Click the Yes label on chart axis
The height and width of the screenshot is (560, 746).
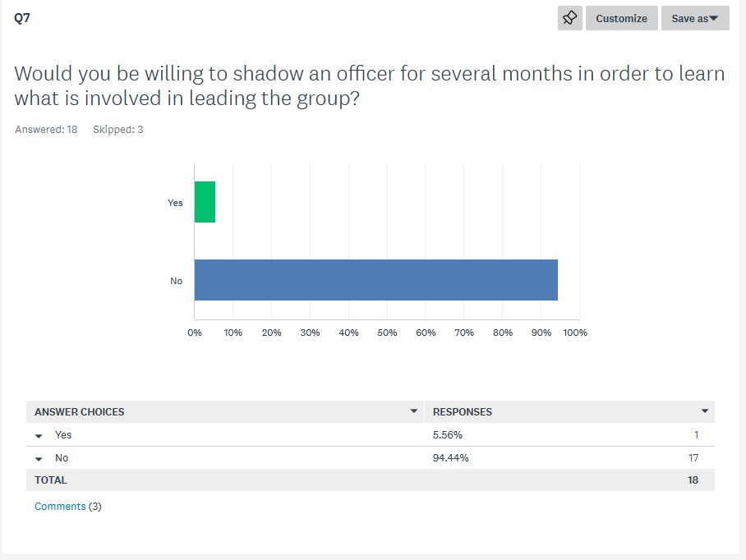click(175, 203)
